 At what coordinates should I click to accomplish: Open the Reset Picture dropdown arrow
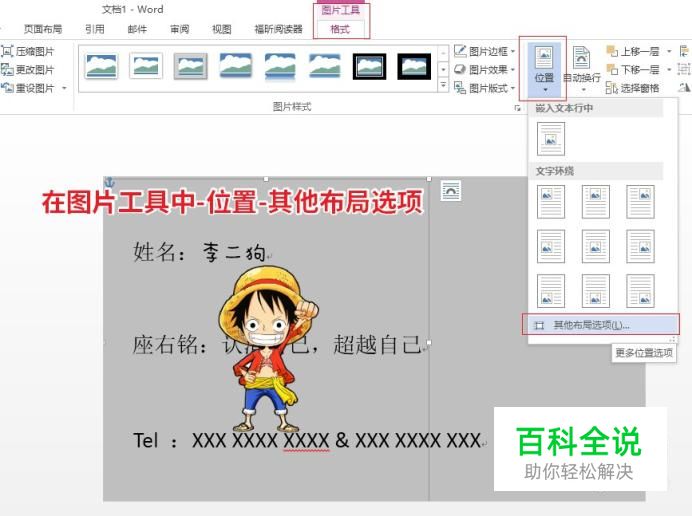[x=64, y=88]
